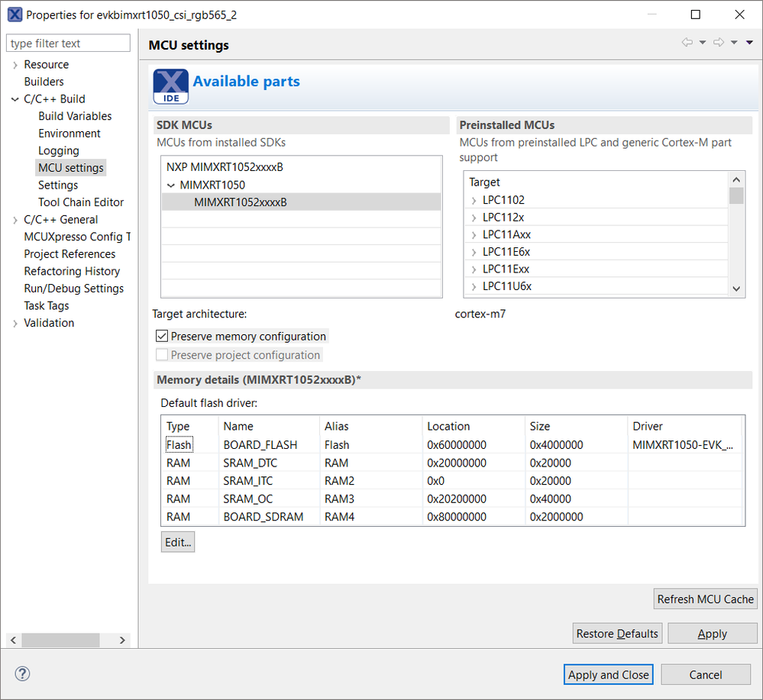Screen dimensions: 763x700
Task: Click the help question mark icon
Action: click(x=22, y=674)
